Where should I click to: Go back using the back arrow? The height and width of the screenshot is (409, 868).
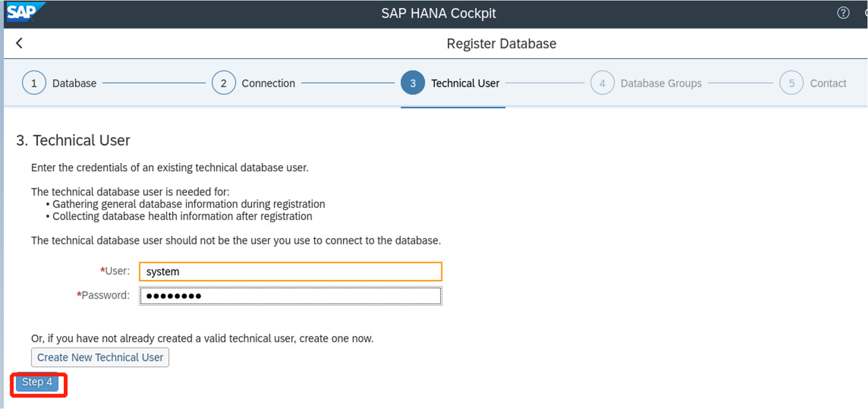pyautogui.click(x=19, y=44)
